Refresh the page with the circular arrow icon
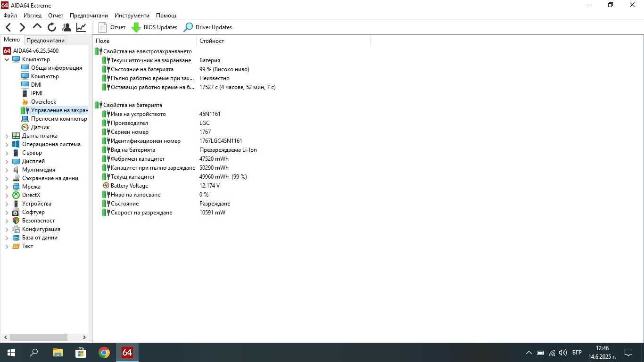Image resolution: width=644 pixels, height=362 pixels. [x=52, y=27]
